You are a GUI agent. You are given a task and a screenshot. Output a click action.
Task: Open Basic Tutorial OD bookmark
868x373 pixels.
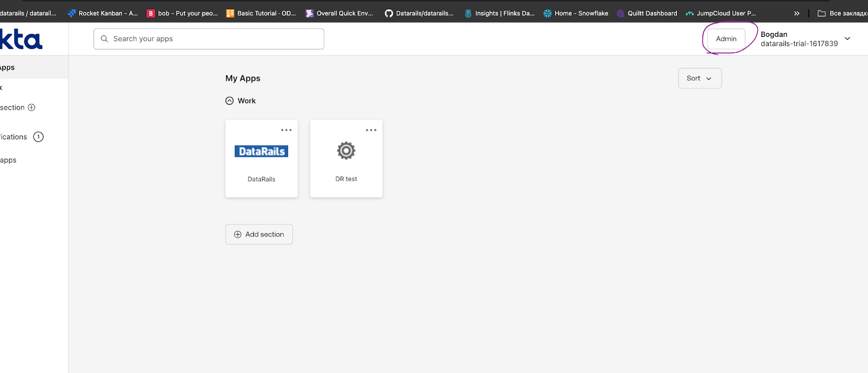pos(261,13)
